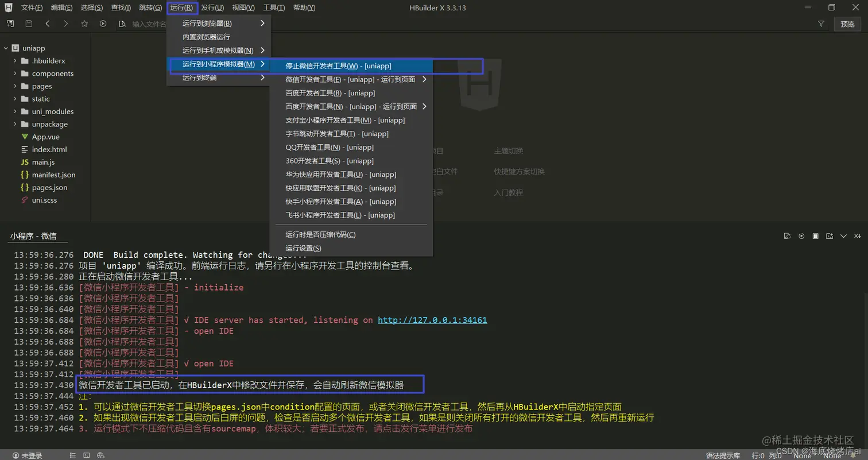Choose 华为快应用开发者工具(U) - [uniapp]
Screen dimensions: 868x460
tap(351, 175)
